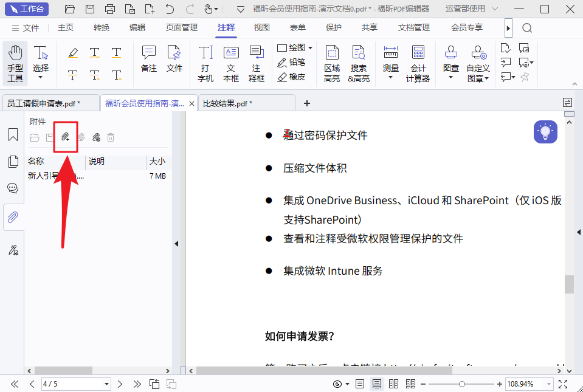Screen dimensions: 583x392
Task: Open the zoom percentage dropdown
Action: point(550,384)
